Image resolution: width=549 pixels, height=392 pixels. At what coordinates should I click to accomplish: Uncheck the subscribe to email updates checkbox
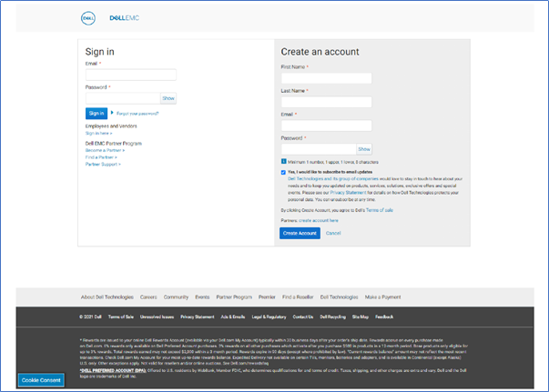[x=283, y=172]
